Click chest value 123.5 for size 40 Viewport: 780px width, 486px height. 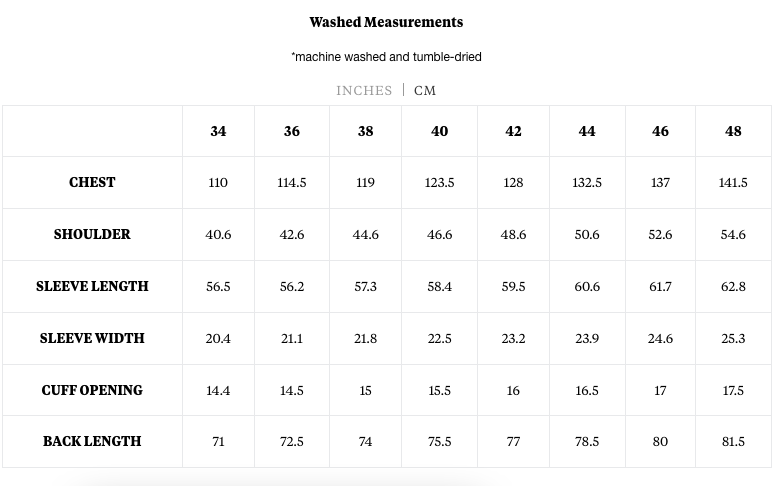coord(439,183)
